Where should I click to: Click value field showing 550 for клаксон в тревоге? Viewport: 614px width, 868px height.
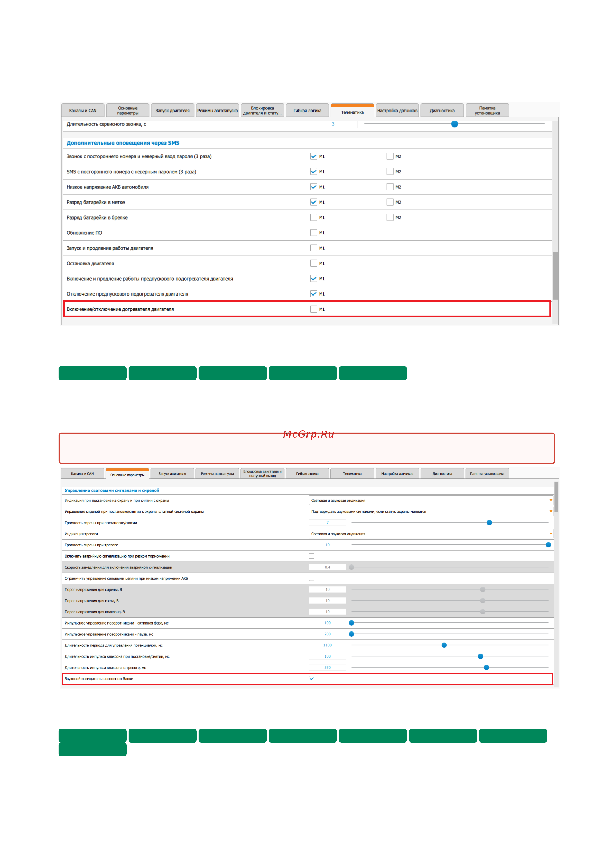coord(328,667)
